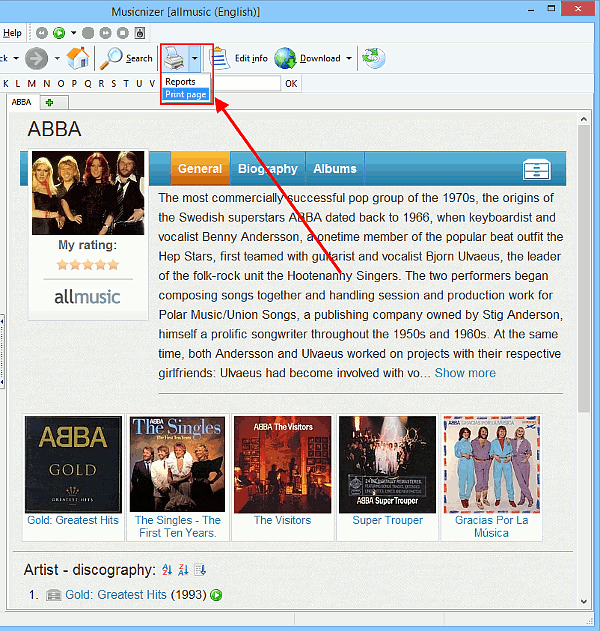Image resolution: width=600 pixels, height=631 pixels.
Task: Expand the Back button history dropdown
Action: tap(16, 58)
